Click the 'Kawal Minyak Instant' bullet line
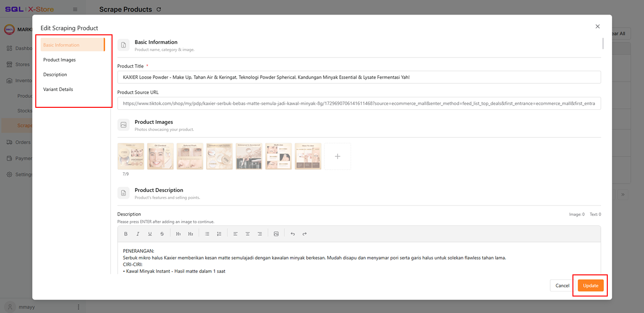Image resolution: width=644 pixels, height=313 pixels. 174,271
